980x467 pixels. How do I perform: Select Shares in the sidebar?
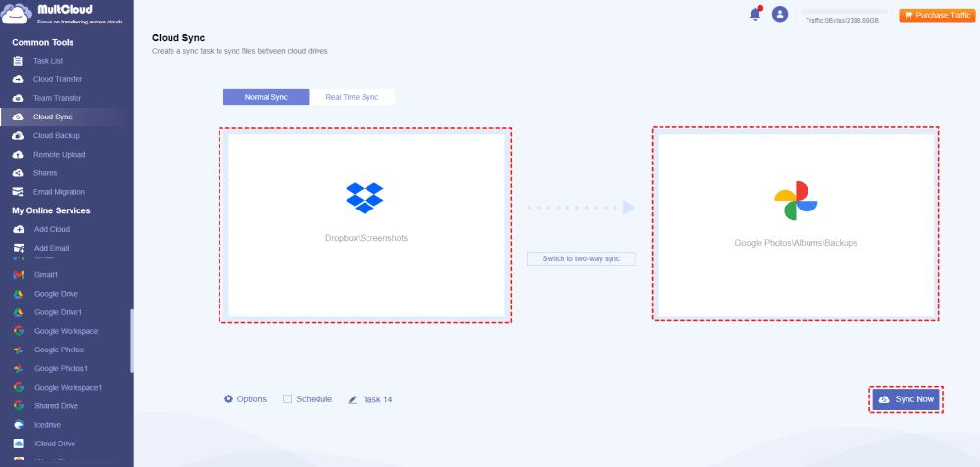(45, 173)
